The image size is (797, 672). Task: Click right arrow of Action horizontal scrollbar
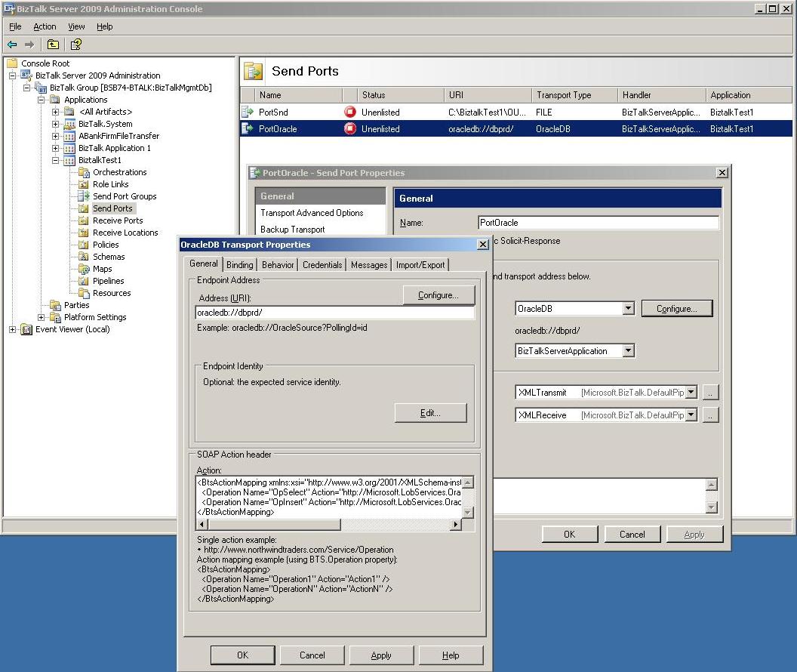tap(456, 524)
